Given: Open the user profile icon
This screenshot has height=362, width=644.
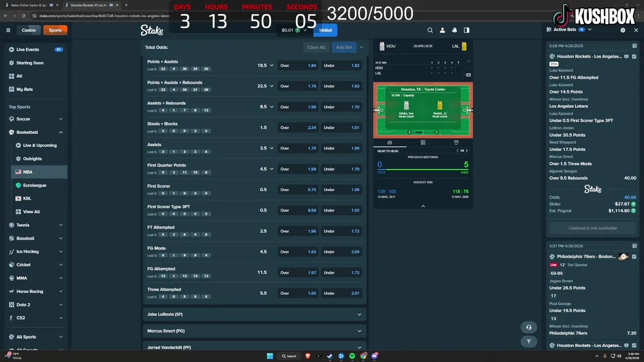Looking at the screenshot, I should (x=442, y=30).
